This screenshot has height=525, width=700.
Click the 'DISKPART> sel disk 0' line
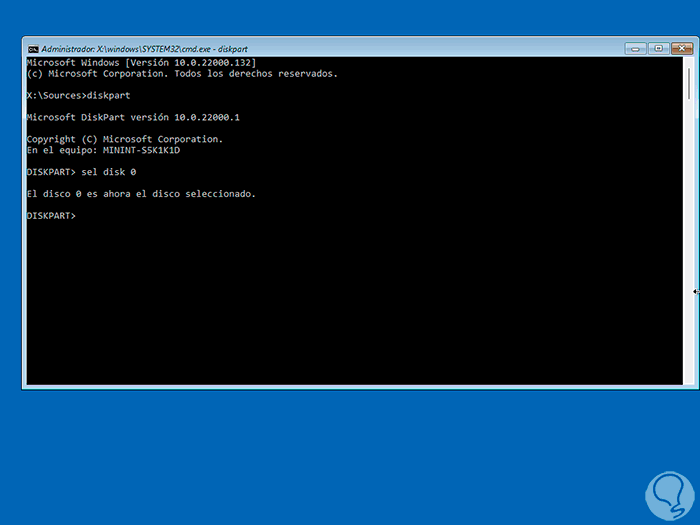click(x=81, y=172)
